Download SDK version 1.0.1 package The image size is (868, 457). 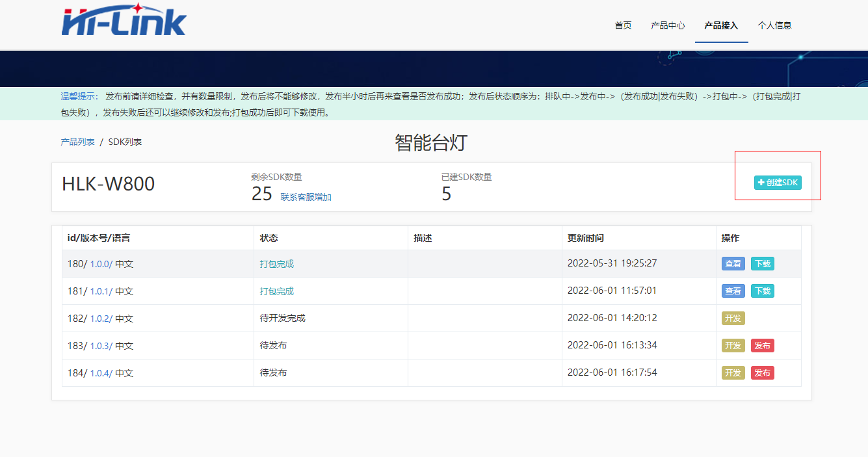(x=762, y=291)
